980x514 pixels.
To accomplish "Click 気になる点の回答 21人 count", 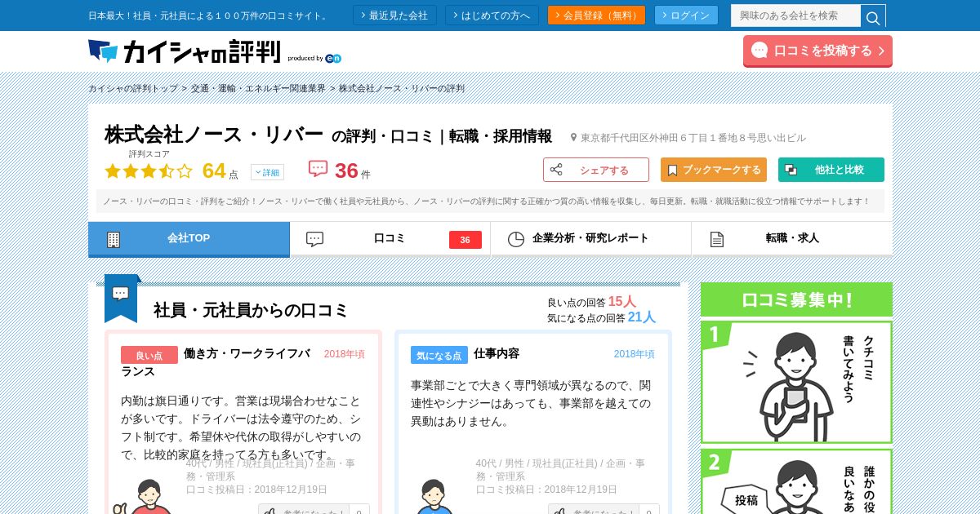I will click(601, 317).
